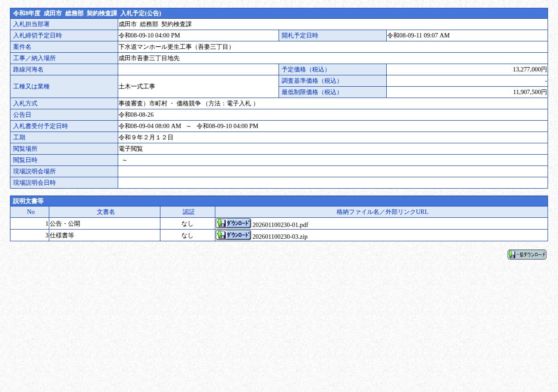Select なし in the 公告・公開 row
This screenshot has height=392, width=558.
click(x=187, y=224)
